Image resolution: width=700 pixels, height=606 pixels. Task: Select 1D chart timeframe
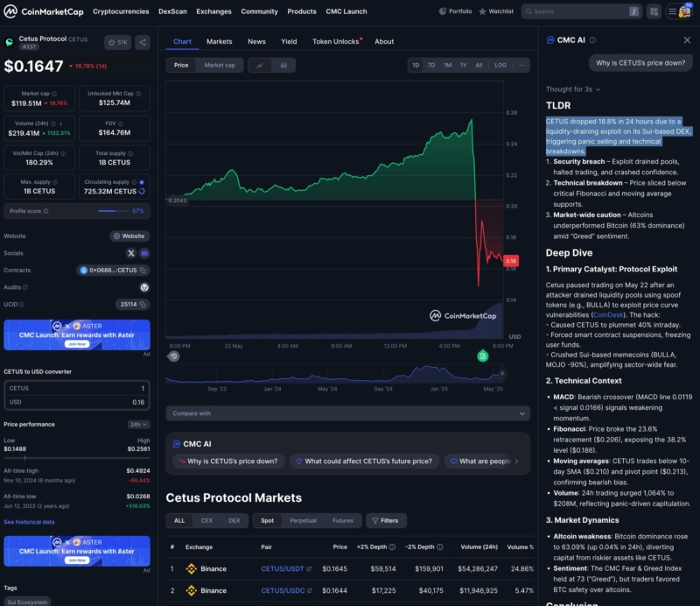coord(416,66)
